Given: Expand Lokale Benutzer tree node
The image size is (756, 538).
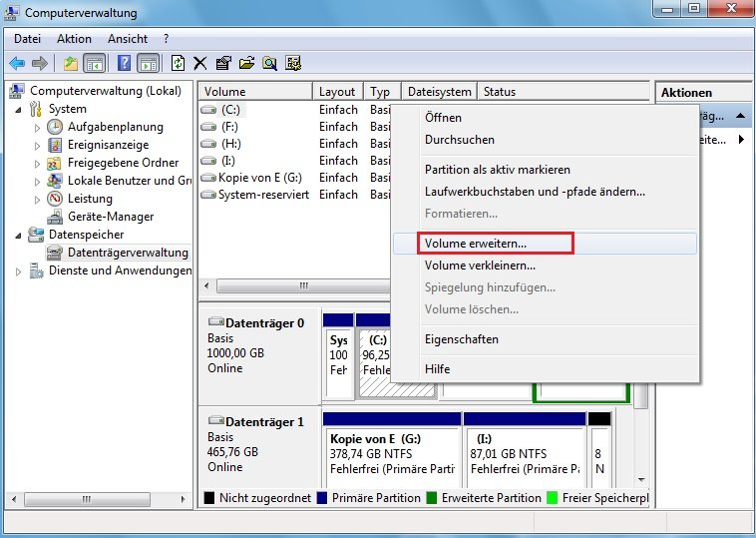Looking at the screenshot, I should [x=37, y=182].
